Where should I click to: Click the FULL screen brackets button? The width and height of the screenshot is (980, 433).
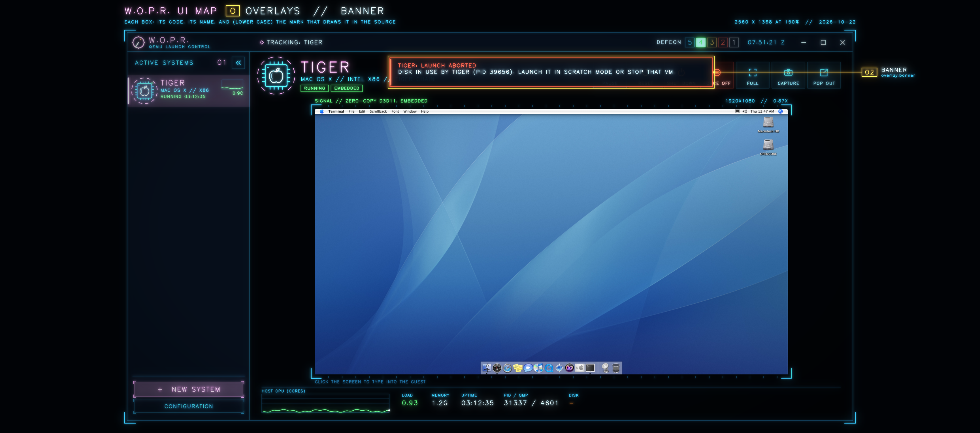(x=753, y=75)
